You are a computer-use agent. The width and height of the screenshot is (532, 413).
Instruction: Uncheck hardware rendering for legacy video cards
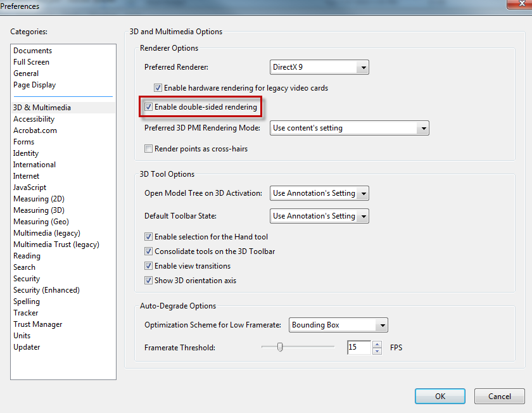[x=158, y=88]
